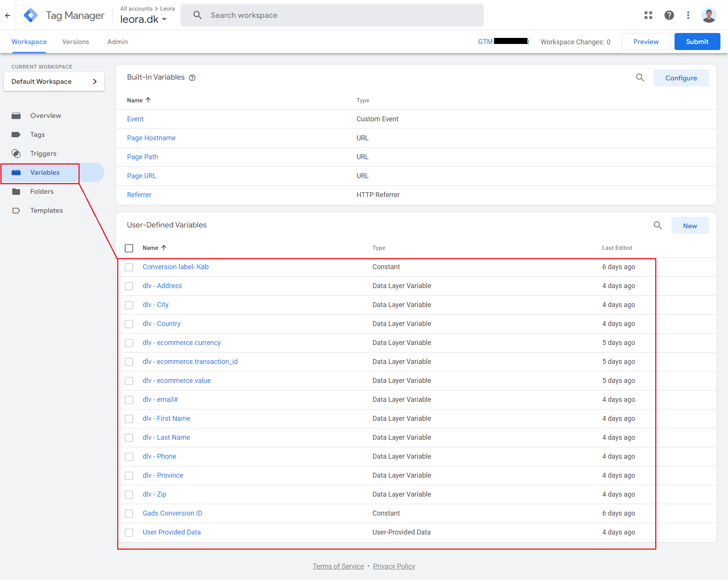Open dlv - ecommerce.transaction_id variable

190,362
